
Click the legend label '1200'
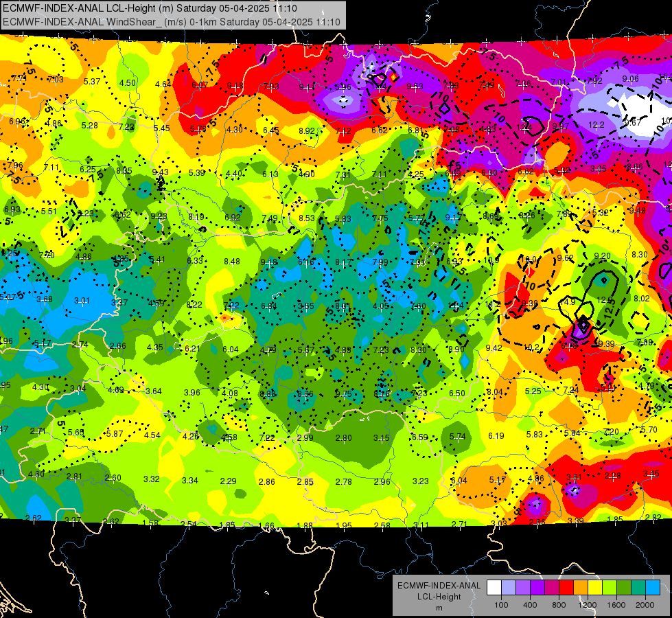point(588,605)
